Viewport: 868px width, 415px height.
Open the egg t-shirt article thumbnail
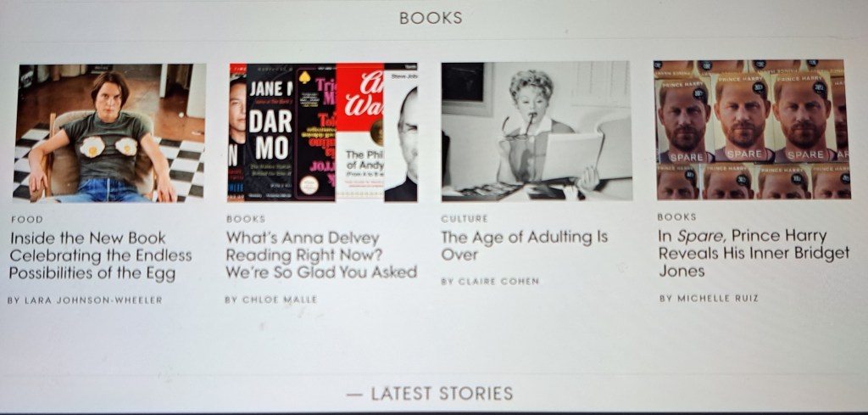(x=109, y=132)
